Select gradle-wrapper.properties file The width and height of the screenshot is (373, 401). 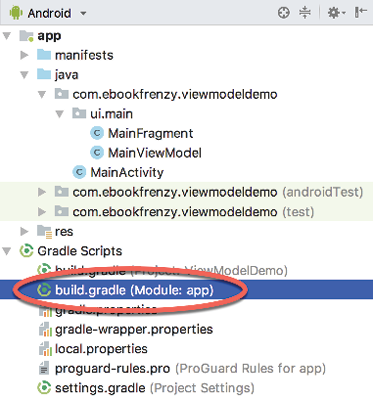(134, 329)
